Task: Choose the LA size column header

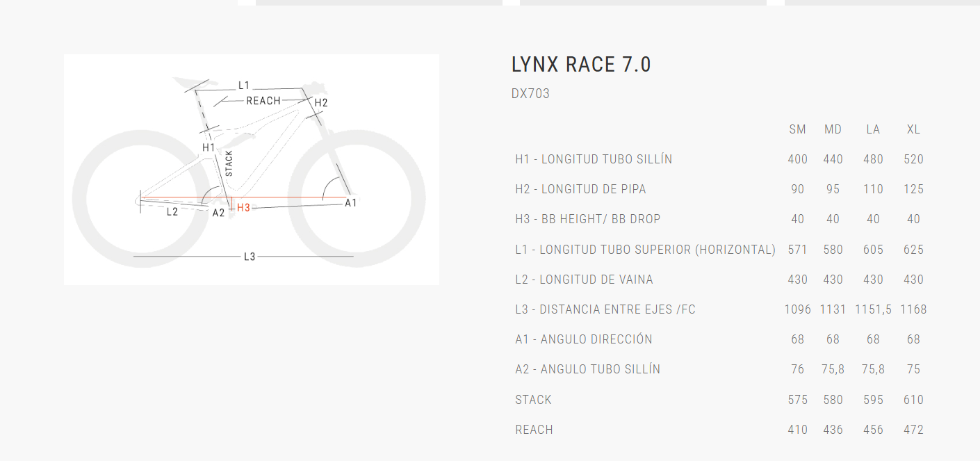Action: [x=873, y=130]
